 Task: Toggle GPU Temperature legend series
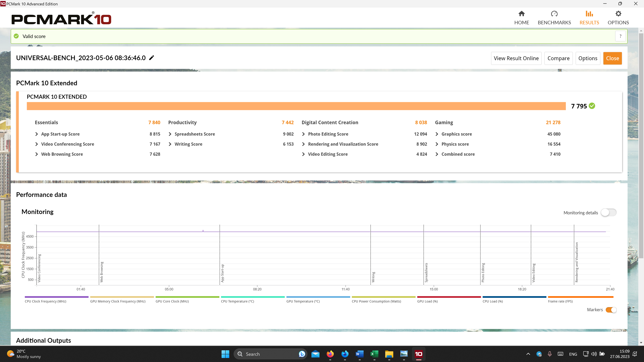(318, 299)
